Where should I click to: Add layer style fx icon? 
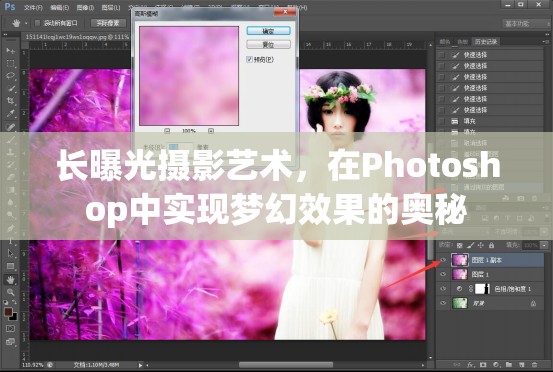point(470,365)
